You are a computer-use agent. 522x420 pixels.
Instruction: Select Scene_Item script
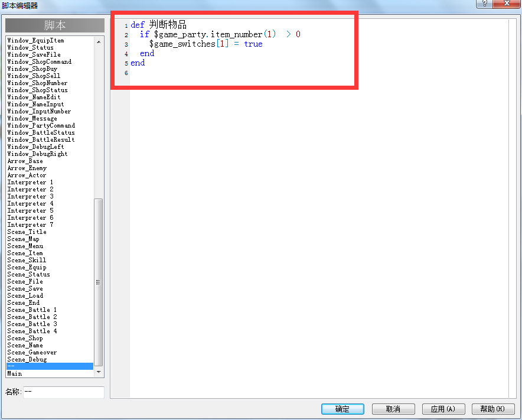pyautogui.click(x=25, y=253)
